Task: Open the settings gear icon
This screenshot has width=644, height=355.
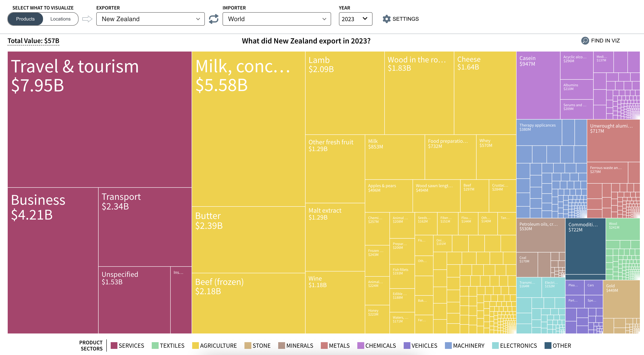Action: coord(386,19)
